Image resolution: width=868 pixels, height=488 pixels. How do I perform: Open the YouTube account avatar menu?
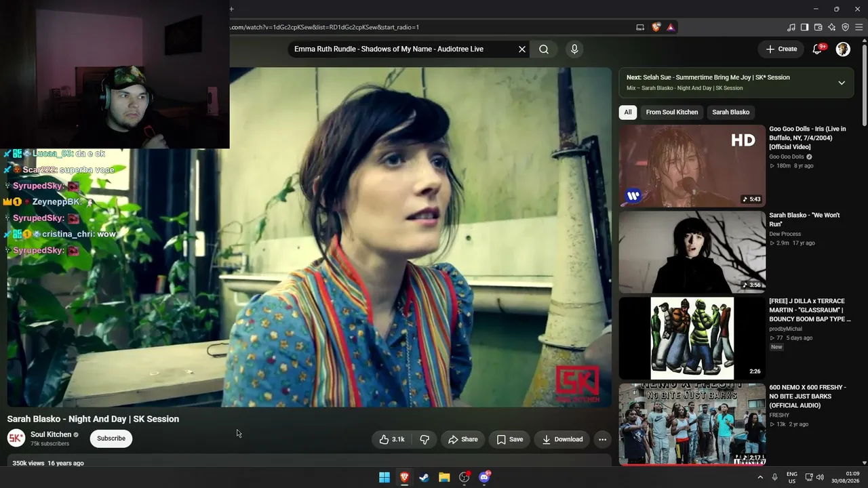click(x=843, y=49)
